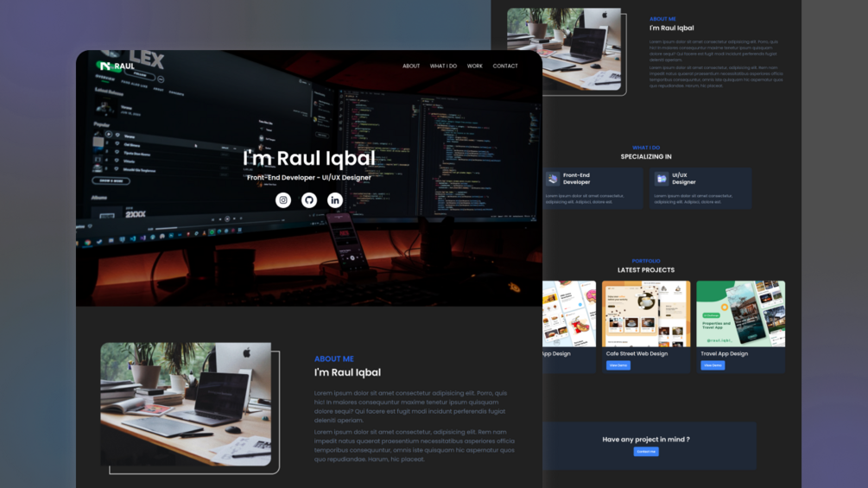Click the large "ABOUT ME" heading
This screenshot has width=868, height=488.
(333, 358)
